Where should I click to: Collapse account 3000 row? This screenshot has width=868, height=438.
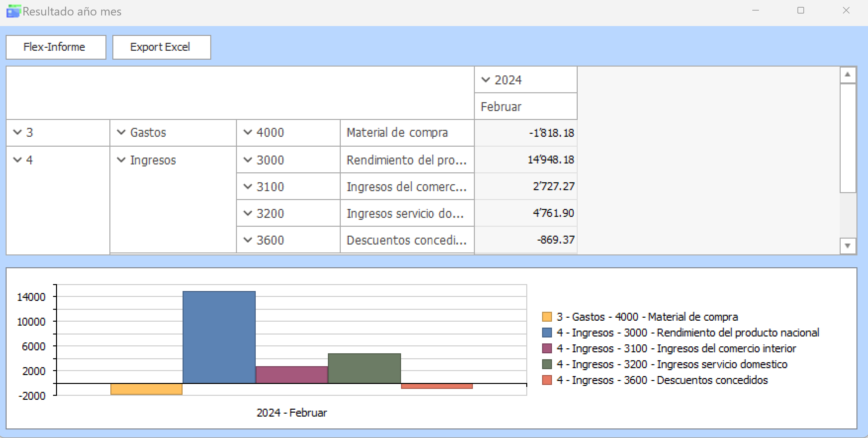(248, 160)
